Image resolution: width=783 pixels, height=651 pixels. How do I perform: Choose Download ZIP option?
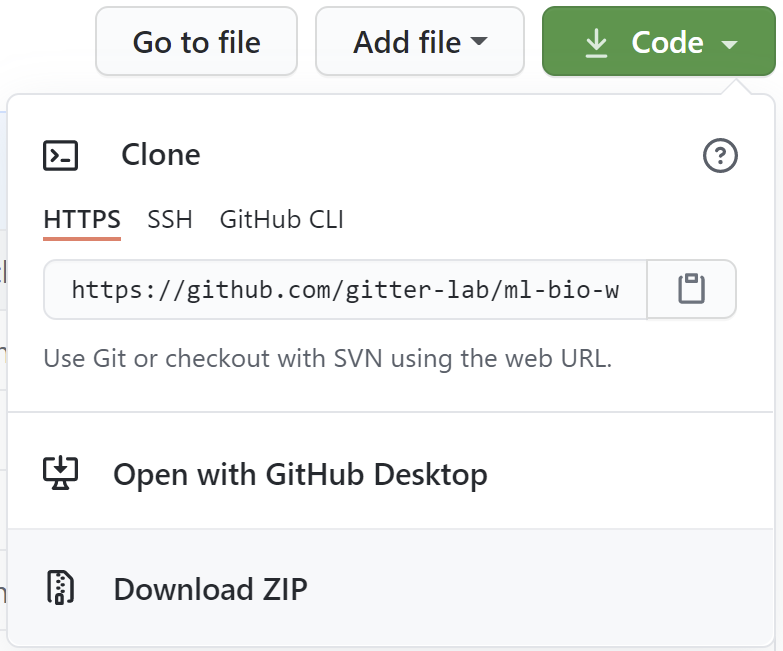pyautogui.click(x=210, y=589)
